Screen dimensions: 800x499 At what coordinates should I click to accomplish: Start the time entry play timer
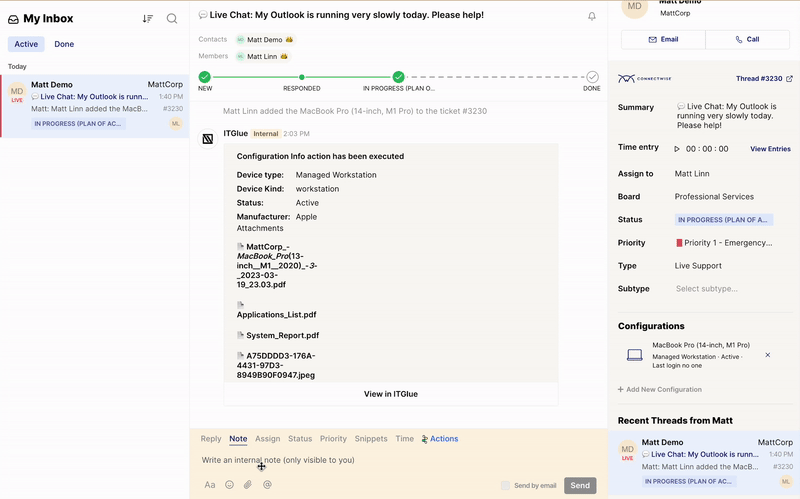click(x=677, y=149)
